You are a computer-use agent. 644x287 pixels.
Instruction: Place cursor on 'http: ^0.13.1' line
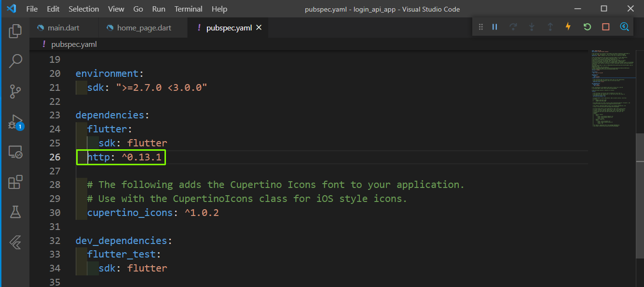[x=124, y=157]
